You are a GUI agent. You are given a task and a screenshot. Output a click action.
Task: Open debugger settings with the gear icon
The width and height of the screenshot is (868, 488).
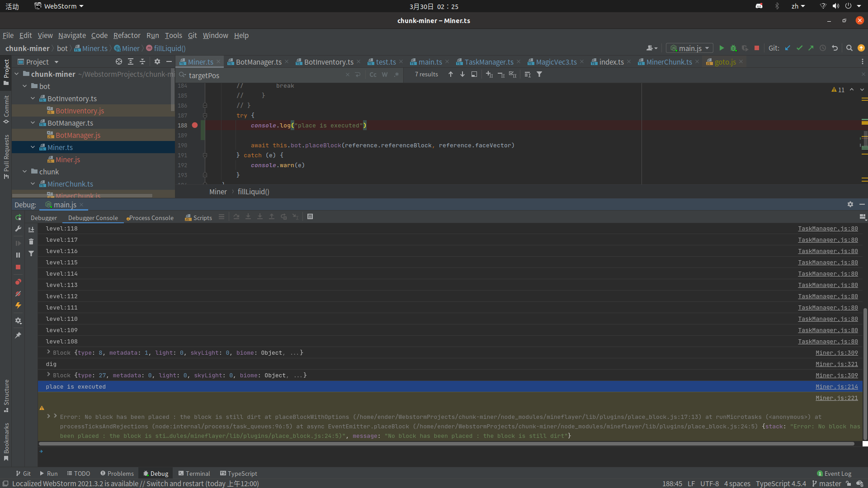click(x=18, y=321)
